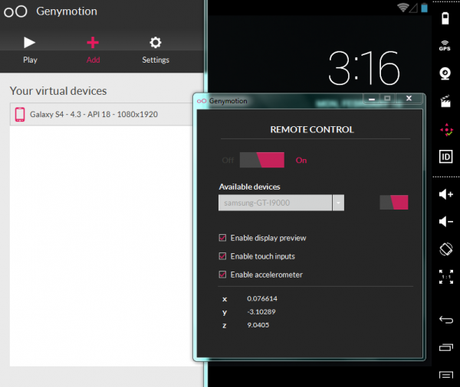Viewport: 460px width, 387px height.
Task: Click the accelerometer x value 0.076614
Action: tap(262, 299)
